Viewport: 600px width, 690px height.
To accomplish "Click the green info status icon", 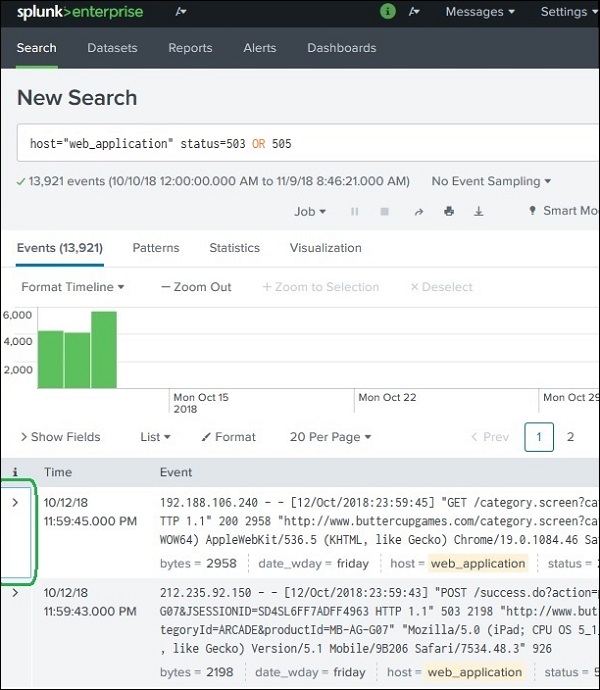I will 388,12.
